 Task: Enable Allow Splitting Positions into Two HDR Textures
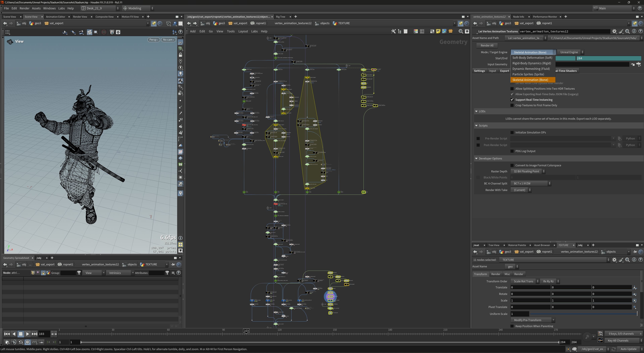point(512,89)
